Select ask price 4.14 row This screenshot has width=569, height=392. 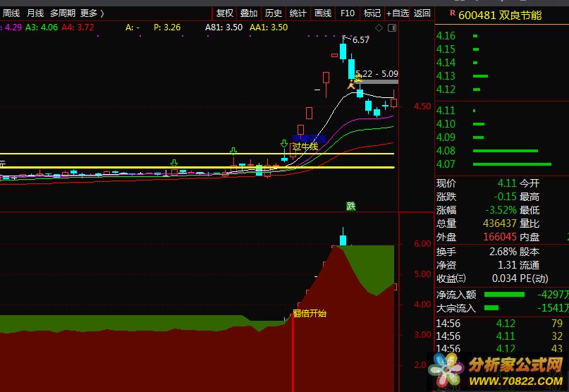point(502,63)
